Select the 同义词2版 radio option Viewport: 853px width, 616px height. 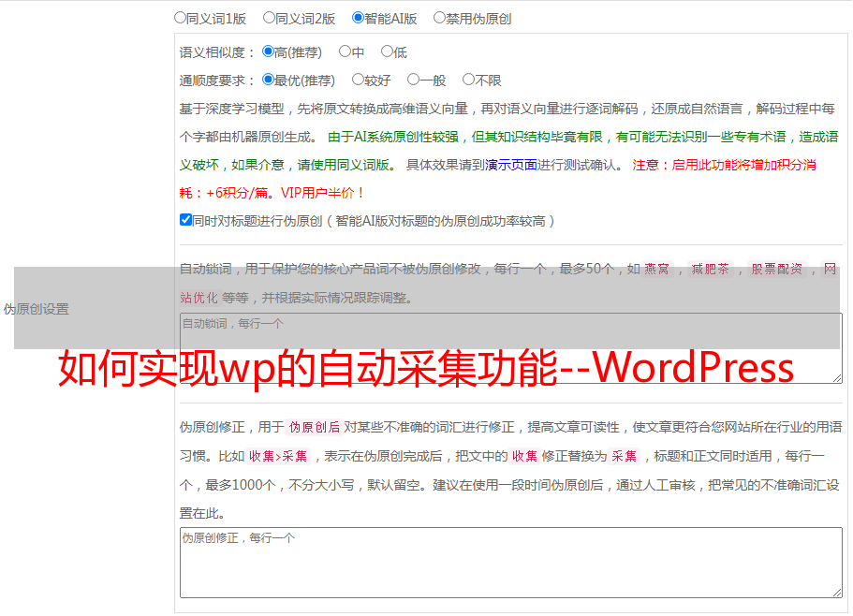pyautogui.click(x=269, y=18)
